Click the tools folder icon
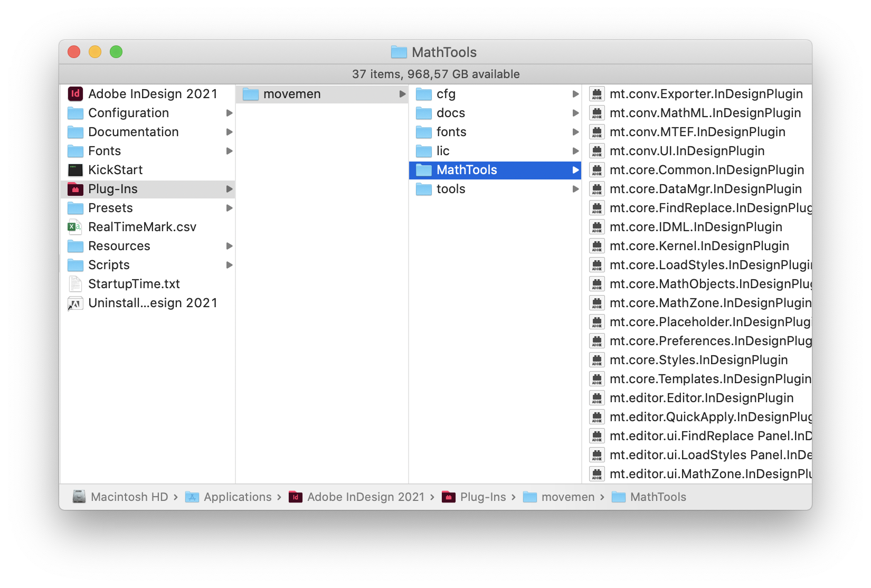This screenshot has width=871, height=588. 424,189
